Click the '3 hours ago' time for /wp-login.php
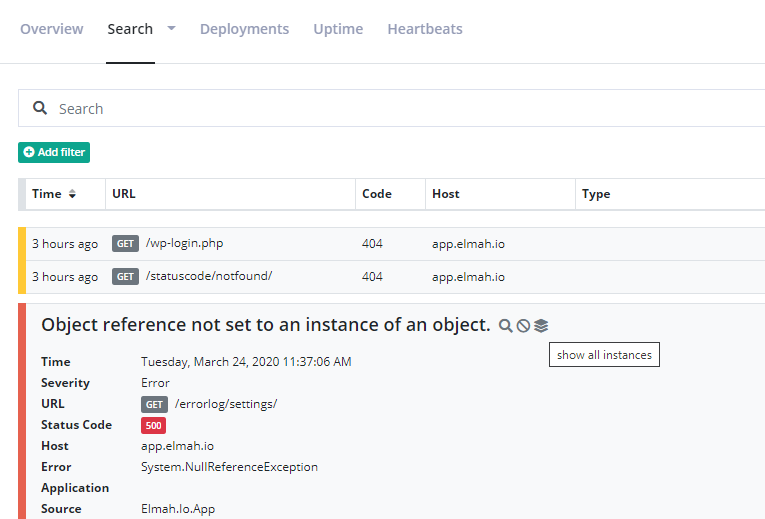 click(x=65, y=244)
